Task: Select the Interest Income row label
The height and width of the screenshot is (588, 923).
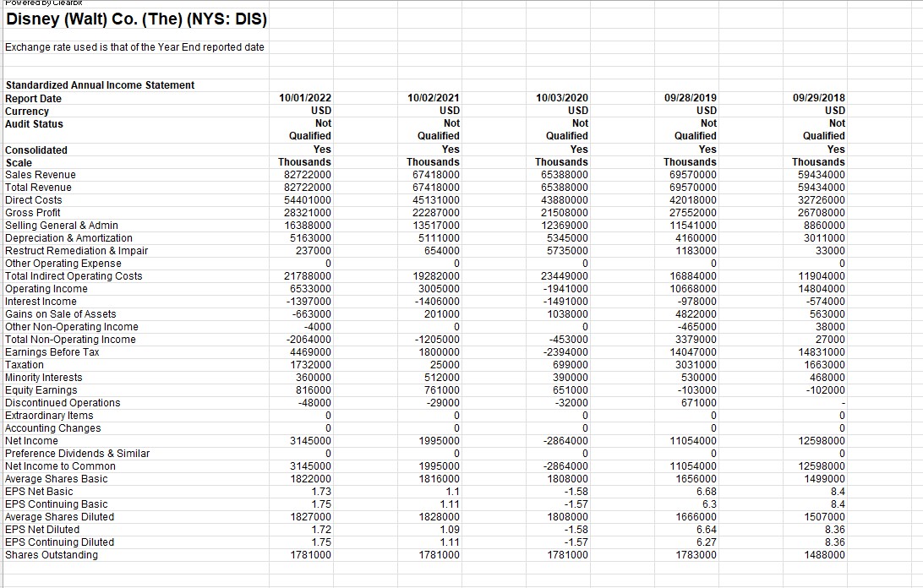Action: tap(41, 302)
